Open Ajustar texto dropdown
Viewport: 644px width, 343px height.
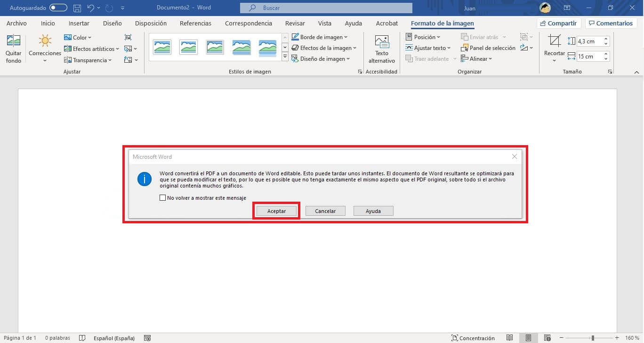[428, 48]
